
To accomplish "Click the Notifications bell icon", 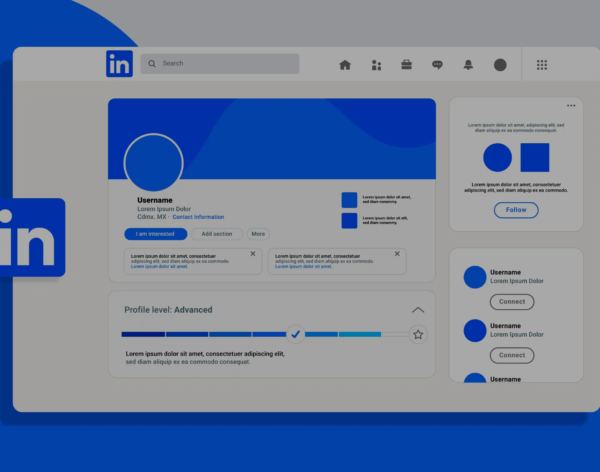I will click(468, 65).
